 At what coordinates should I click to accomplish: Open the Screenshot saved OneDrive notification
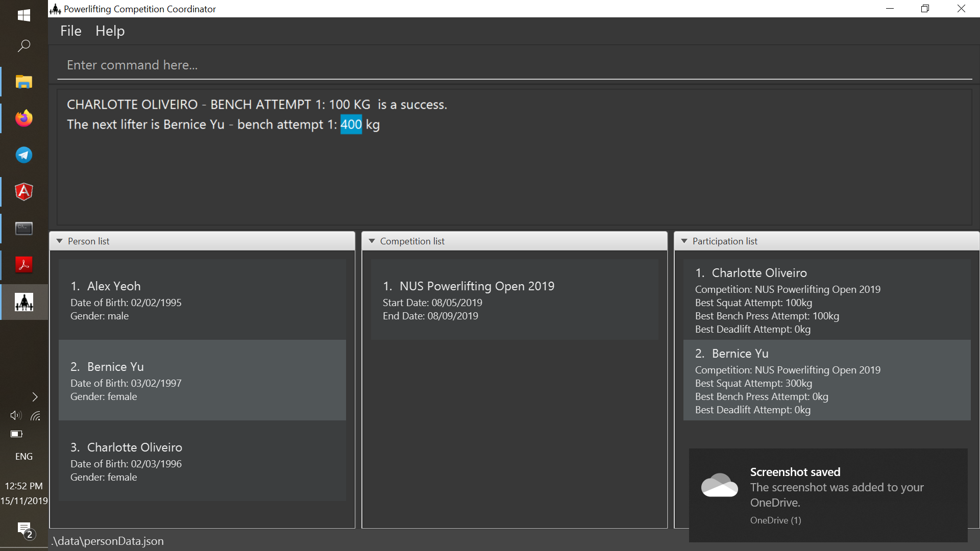coord(828,495)
